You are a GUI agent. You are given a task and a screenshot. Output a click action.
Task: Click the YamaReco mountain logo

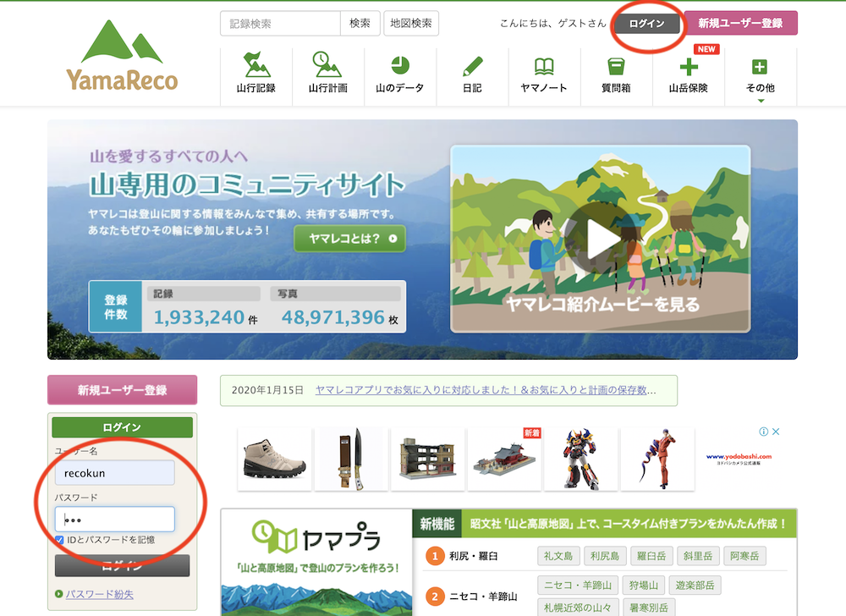(122, 56)
